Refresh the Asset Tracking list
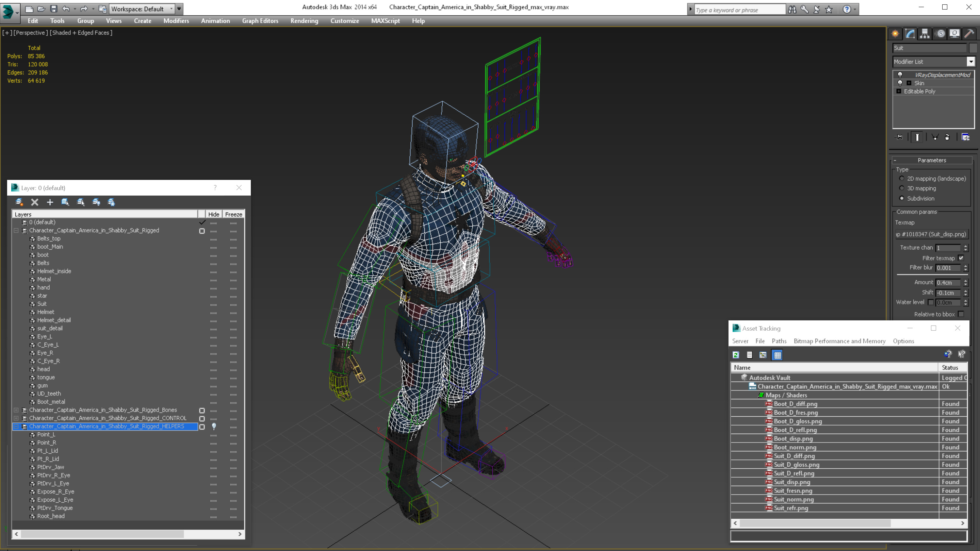 pos(736,355)
